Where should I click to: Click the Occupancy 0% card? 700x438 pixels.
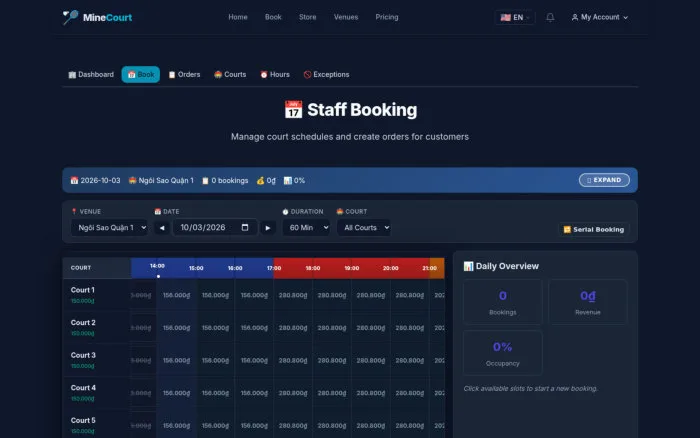coord(503,353)
